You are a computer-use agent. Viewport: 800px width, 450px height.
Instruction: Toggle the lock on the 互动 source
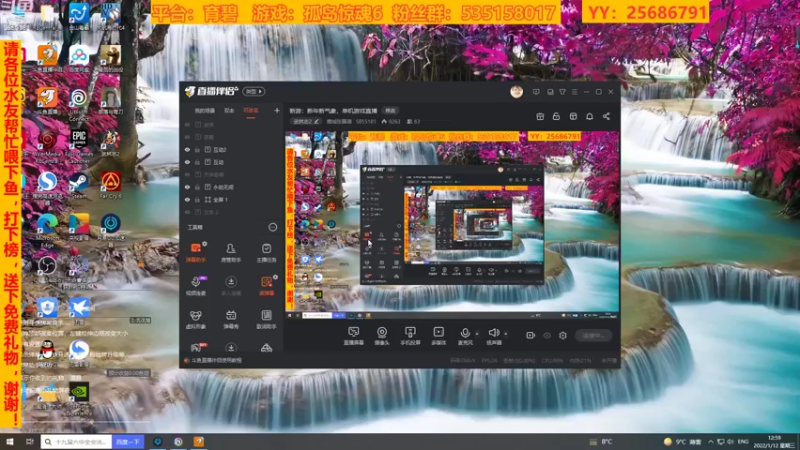(197, 162)
